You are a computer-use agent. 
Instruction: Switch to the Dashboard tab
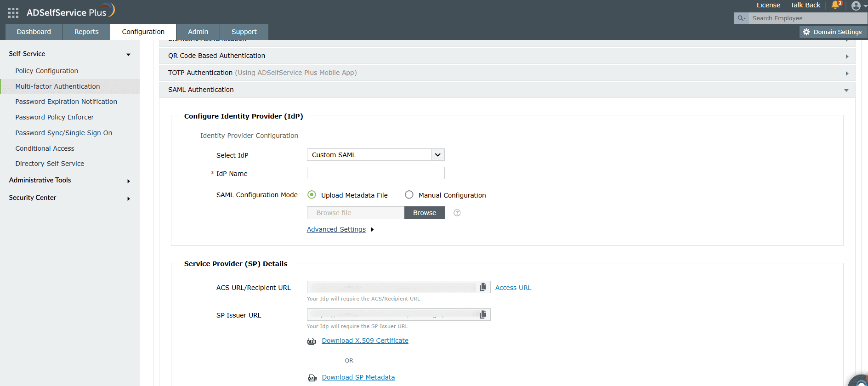34,32
